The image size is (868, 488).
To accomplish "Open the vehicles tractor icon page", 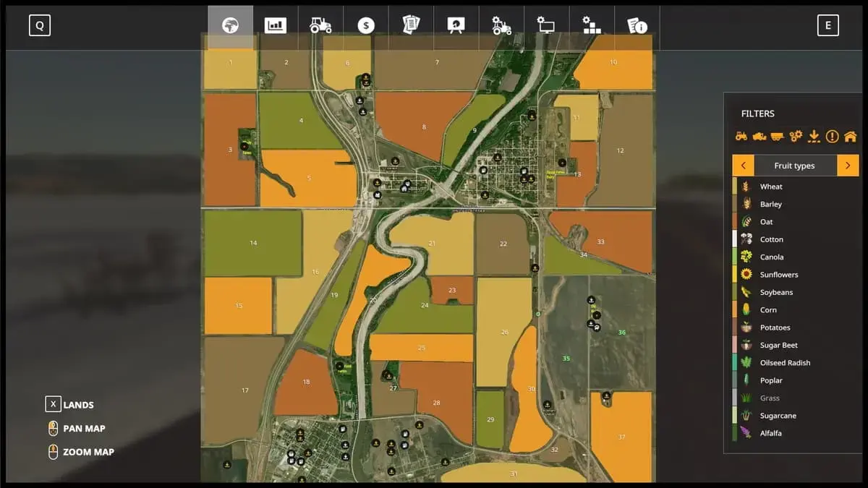I will (x=320, y=27).
